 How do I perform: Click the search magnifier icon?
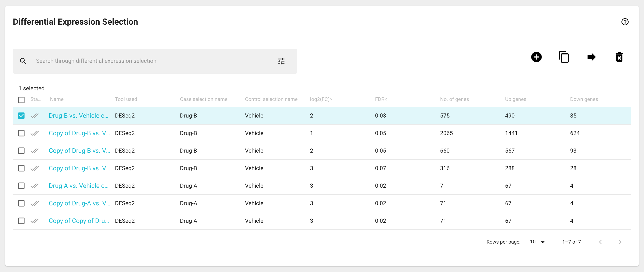click(23, 61)
